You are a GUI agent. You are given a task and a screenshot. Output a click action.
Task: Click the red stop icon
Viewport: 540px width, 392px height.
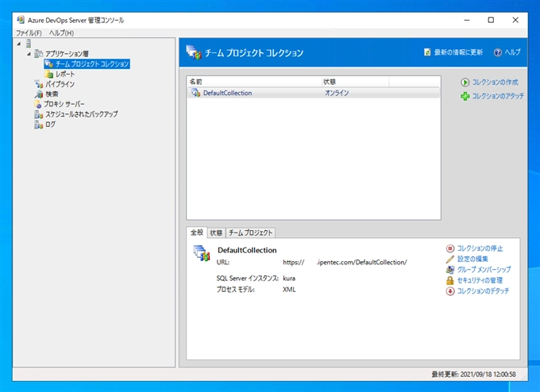(450, 248)
